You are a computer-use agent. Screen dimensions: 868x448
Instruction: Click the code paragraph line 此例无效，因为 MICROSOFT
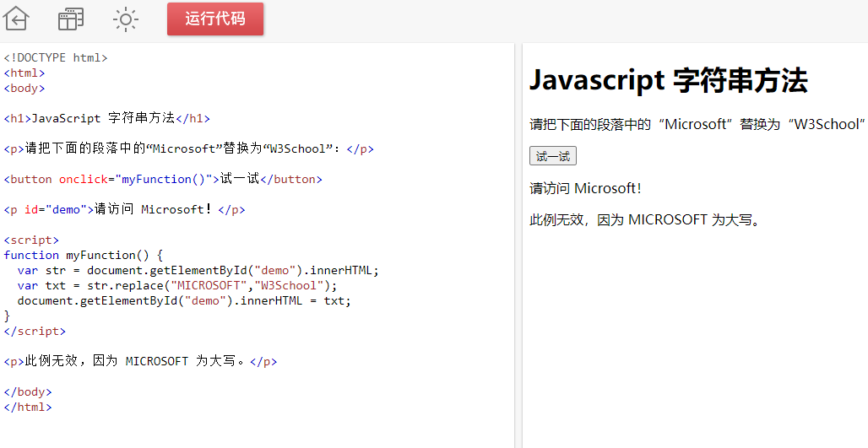[140, 361]
